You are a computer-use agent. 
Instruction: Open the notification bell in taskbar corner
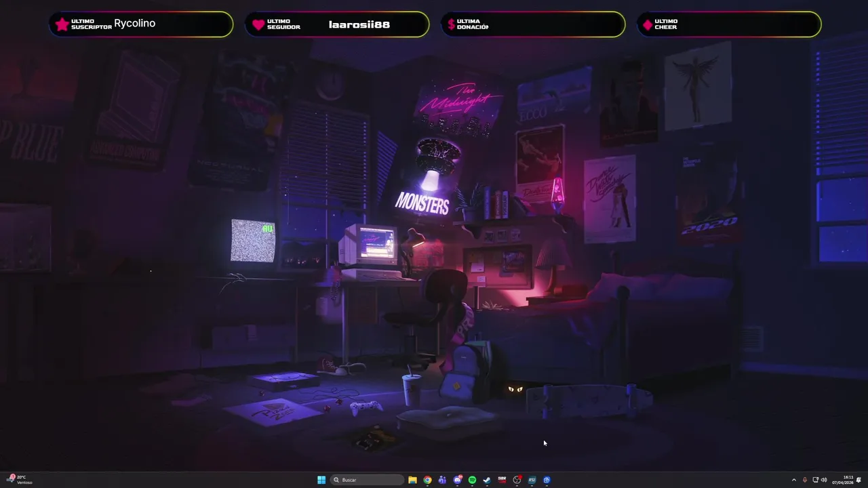tap(859, 480)
